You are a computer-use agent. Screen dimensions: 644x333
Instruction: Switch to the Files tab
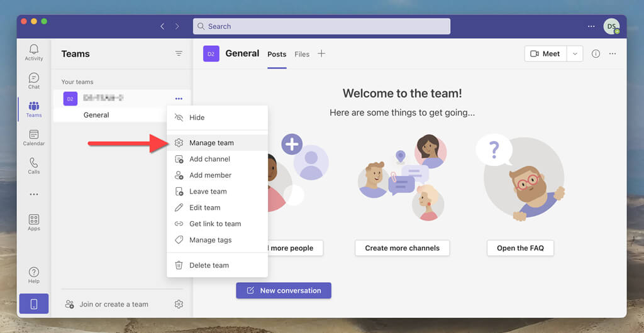(x=302, y=54)
